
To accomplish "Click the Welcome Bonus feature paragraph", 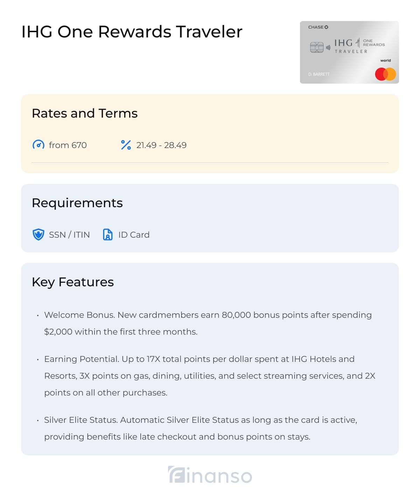I will 208,323.
